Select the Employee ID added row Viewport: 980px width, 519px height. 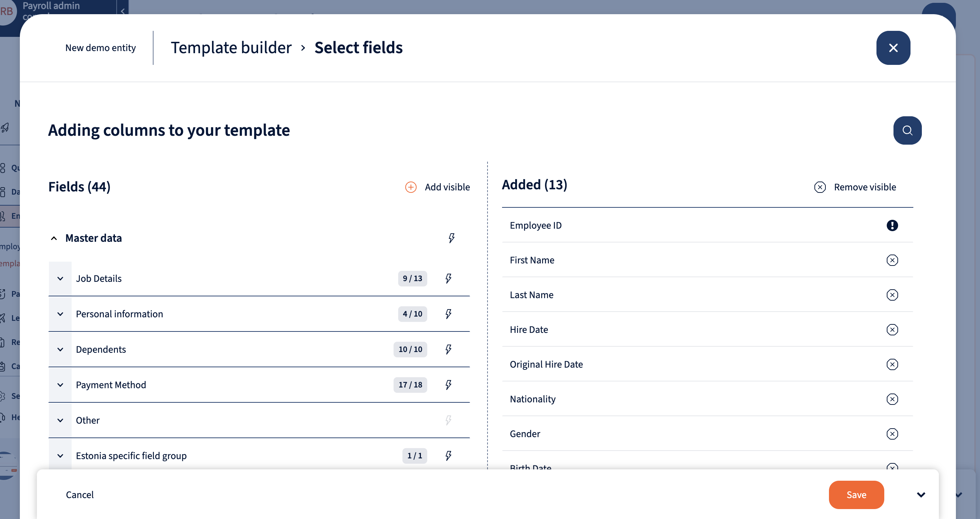[707, 225]
